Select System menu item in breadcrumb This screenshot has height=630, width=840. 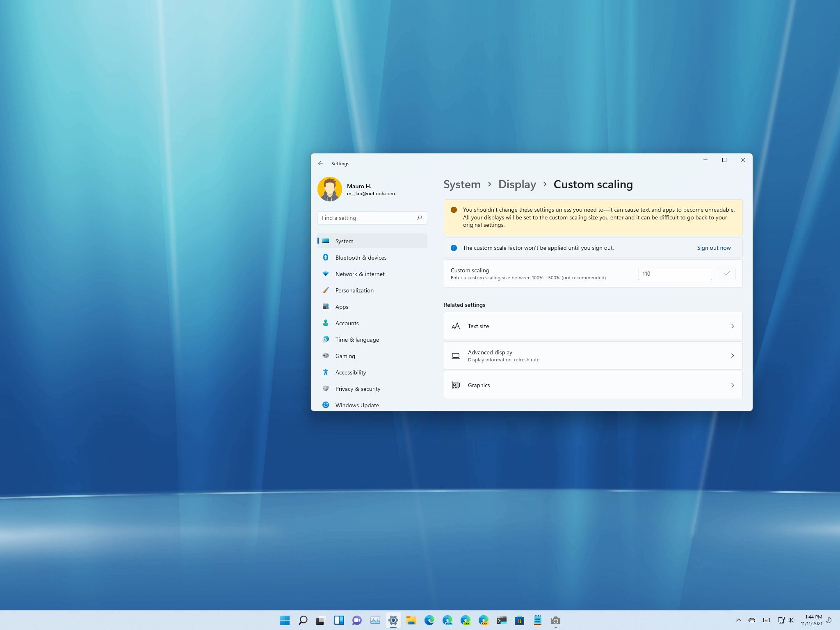tap(461, 185)
